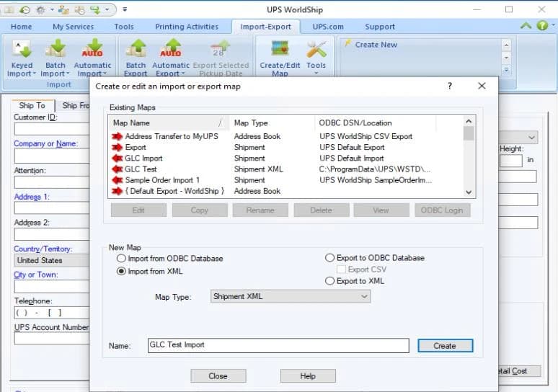Click the Automatic Import ribbon icon

[x=92, y=49]
